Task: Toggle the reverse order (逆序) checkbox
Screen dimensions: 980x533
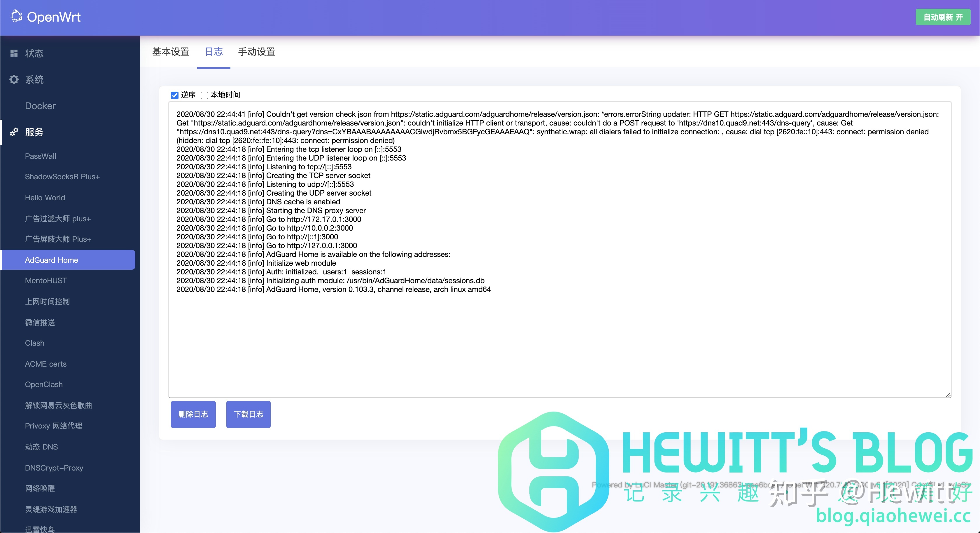Action: coord(175,95)
